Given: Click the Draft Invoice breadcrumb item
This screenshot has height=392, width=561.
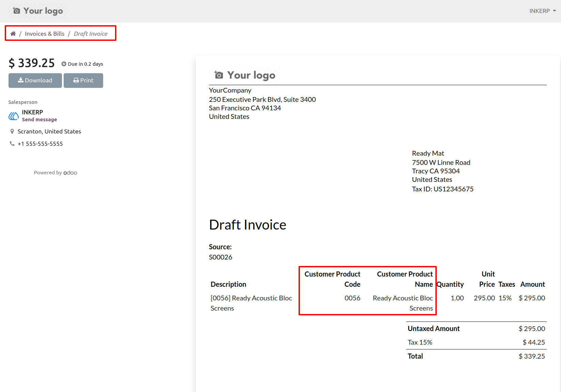Looking at the screenshot, I should click(91, 34).
